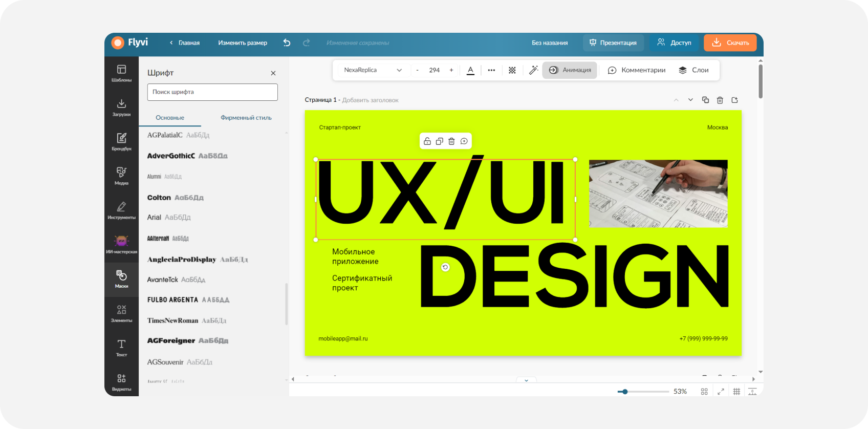Click the undo arrow in the top bar
This screenshot has width=868, height=429.
pyautogui.click(x=287, y=43)
